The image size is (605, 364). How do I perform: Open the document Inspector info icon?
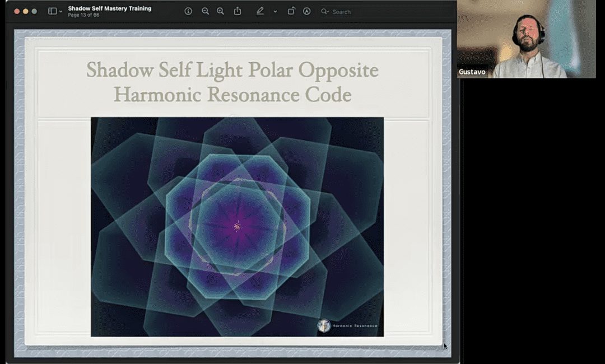coord(188,11)
